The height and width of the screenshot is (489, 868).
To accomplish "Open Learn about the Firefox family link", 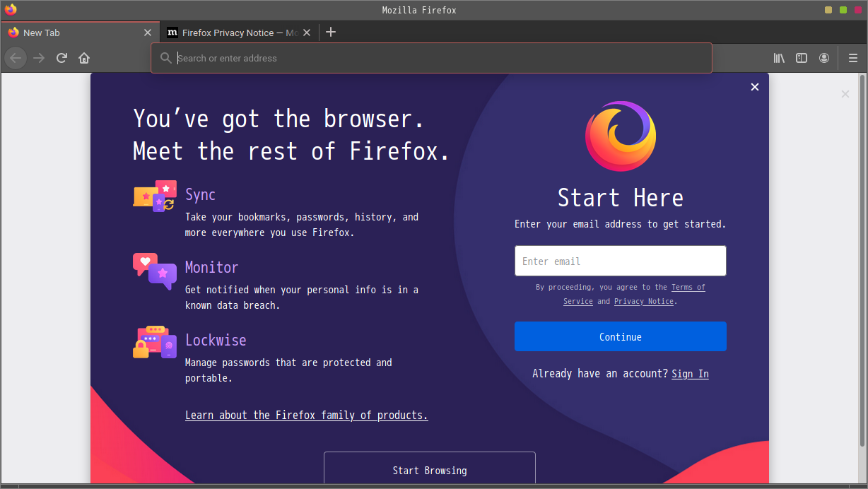I will 307,415.
